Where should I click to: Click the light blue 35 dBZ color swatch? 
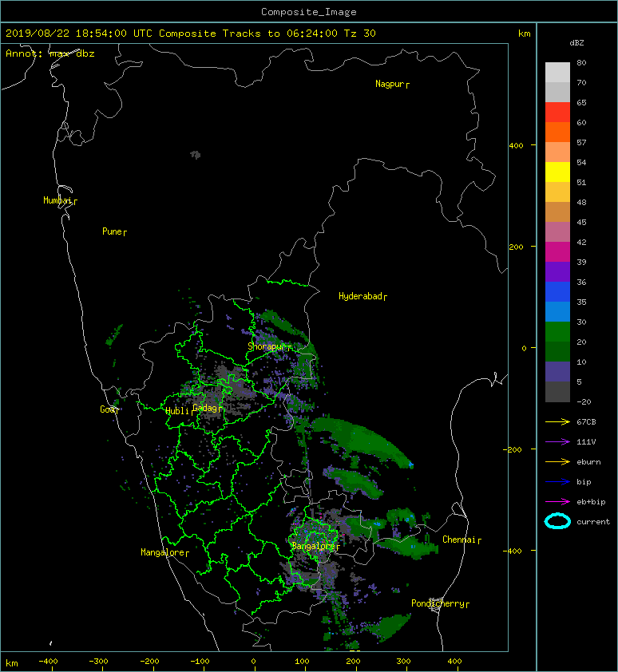(557, 312)
